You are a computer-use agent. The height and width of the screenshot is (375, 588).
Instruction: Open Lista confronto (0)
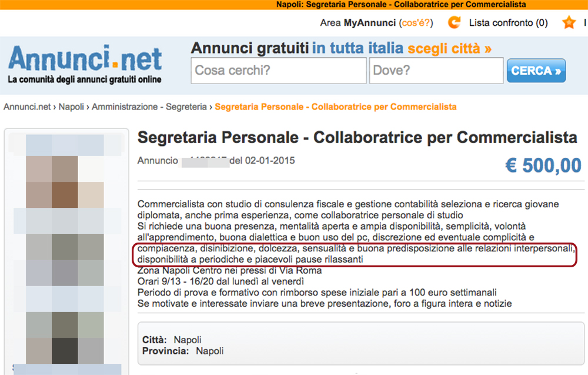[508, 23]
